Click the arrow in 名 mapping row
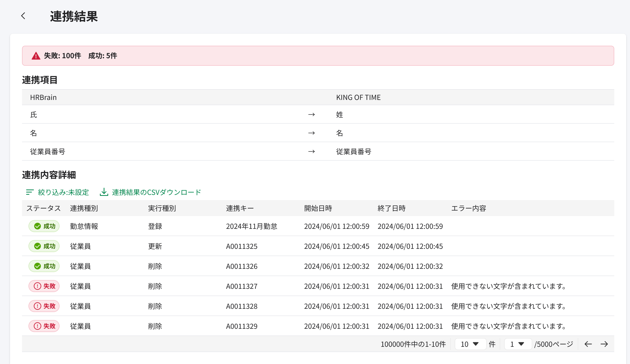The image size is (630, 364). pyautogui.click(x=311, y=133)
